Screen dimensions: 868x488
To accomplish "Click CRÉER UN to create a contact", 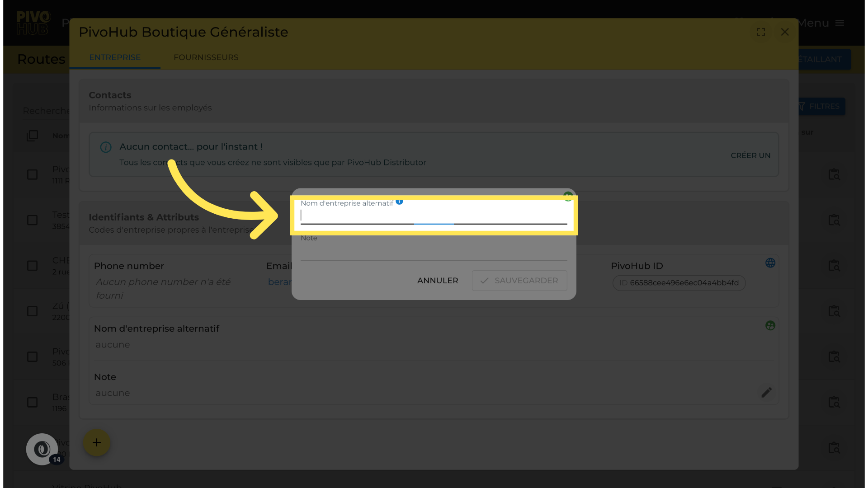I will [750, 155].
